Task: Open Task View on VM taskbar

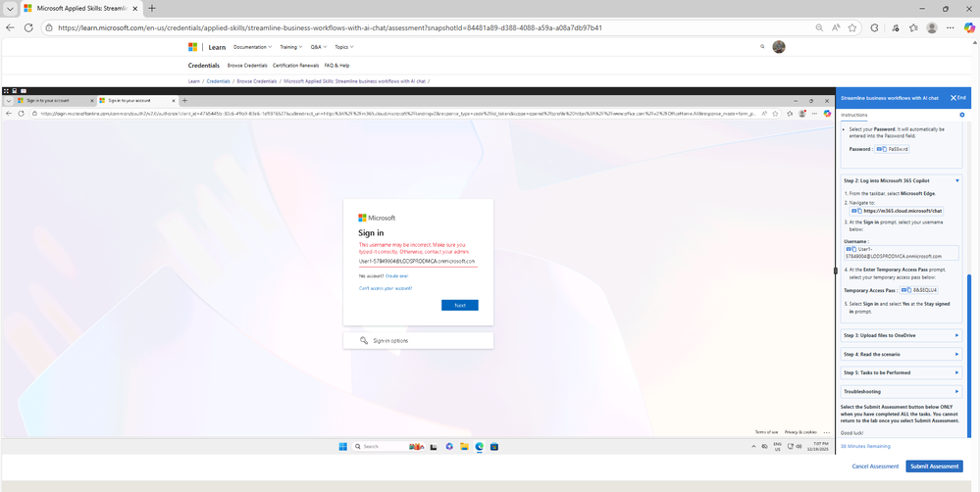Action: coord(434,446)
